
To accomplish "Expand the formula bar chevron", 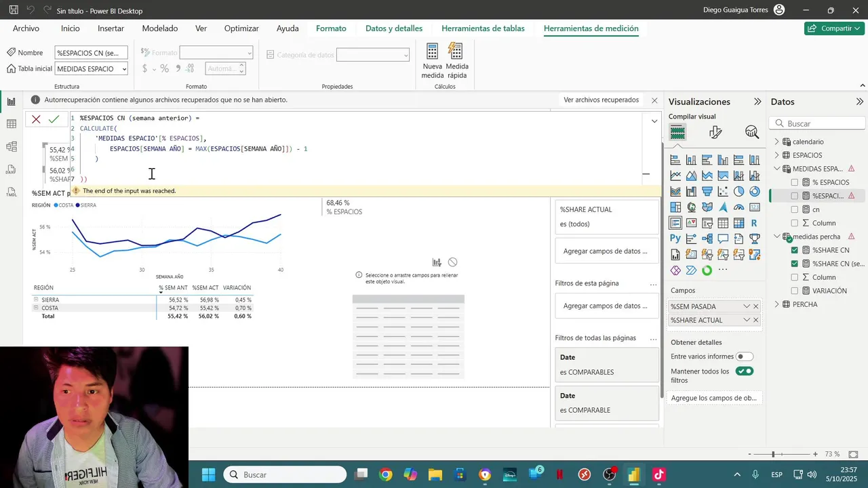I will coord(654,121).
